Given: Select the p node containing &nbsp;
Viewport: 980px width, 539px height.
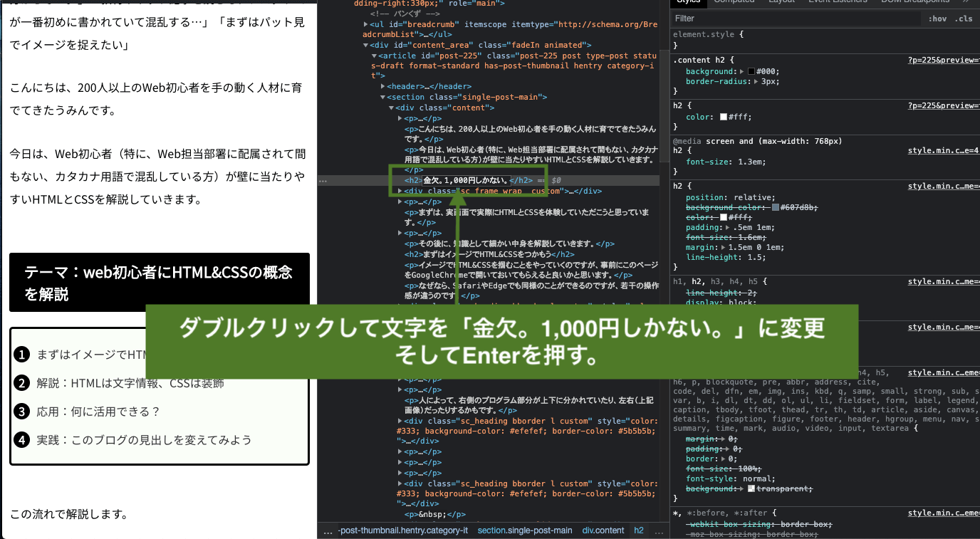Looking at the screenshot, I should (x=435, y=514).
